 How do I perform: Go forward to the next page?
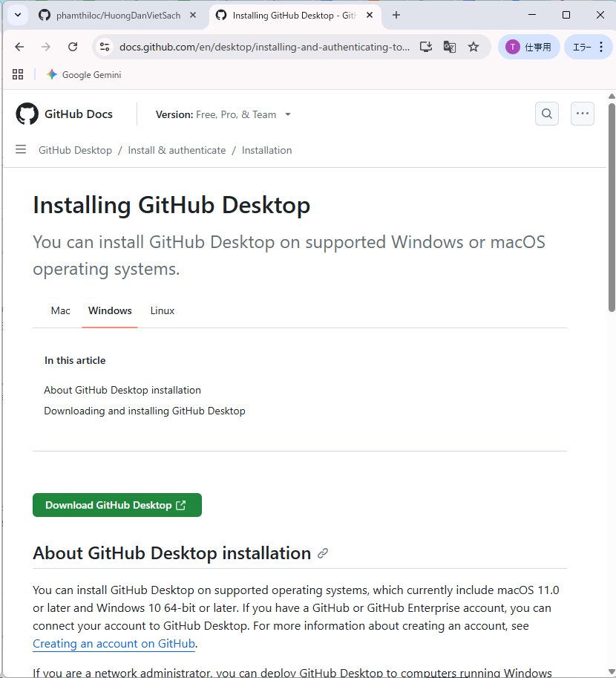click(x=46, y=47)
